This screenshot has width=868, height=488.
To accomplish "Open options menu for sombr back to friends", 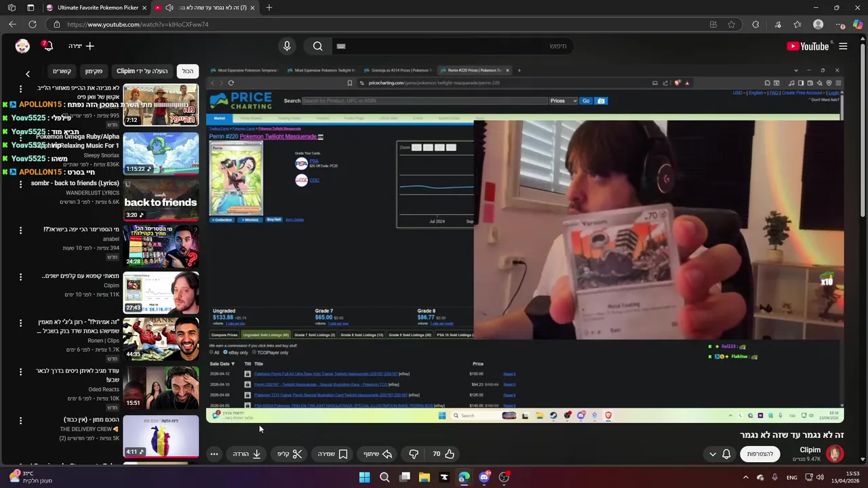I will tap(20, 183).
